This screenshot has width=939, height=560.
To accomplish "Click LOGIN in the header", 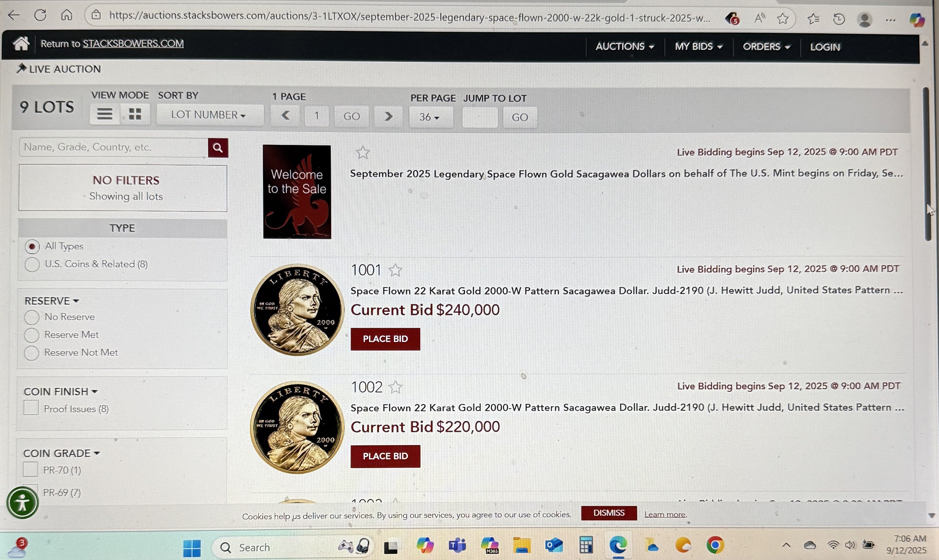I will click(825, 47).
